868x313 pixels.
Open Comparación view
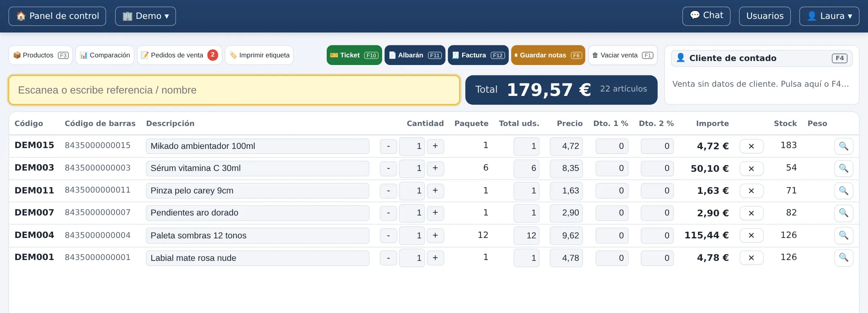(x=105, y=55)
